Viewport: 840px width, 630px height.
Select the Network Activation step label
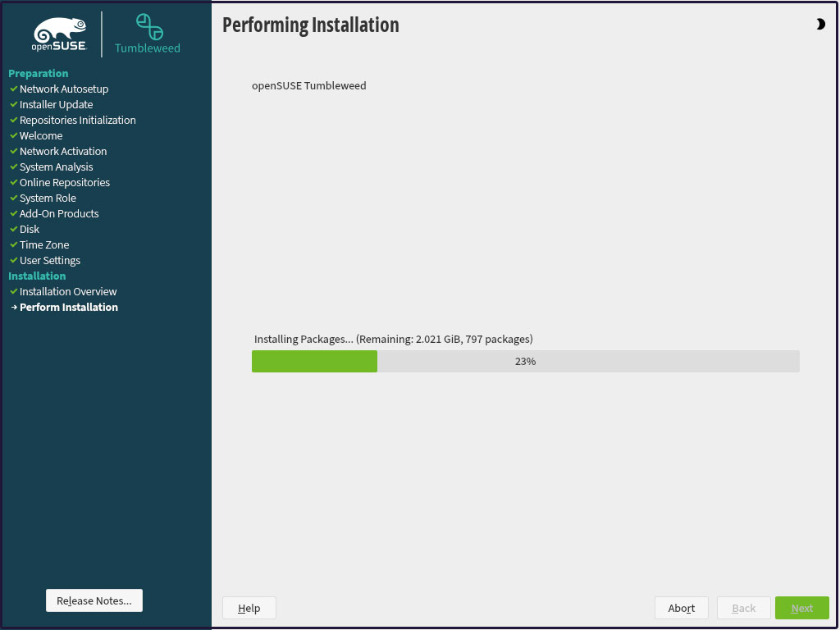click(63, 151)
